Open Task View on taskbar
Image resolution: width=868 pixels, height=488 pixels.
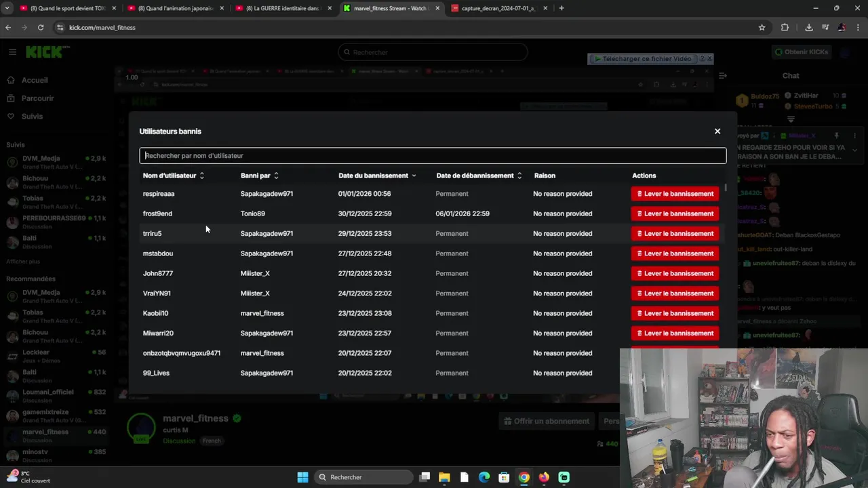(x=425, y=477)
